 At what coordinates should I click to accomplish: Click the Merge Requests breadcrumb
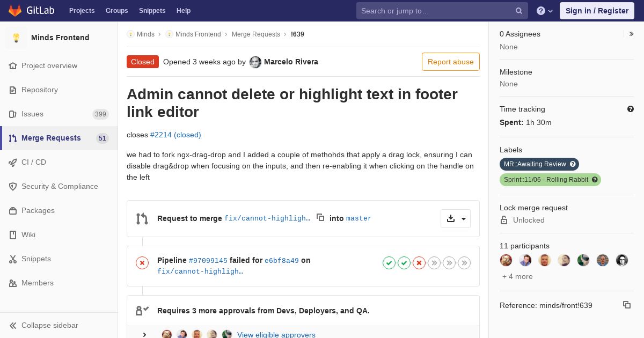[x=256, y=34]
